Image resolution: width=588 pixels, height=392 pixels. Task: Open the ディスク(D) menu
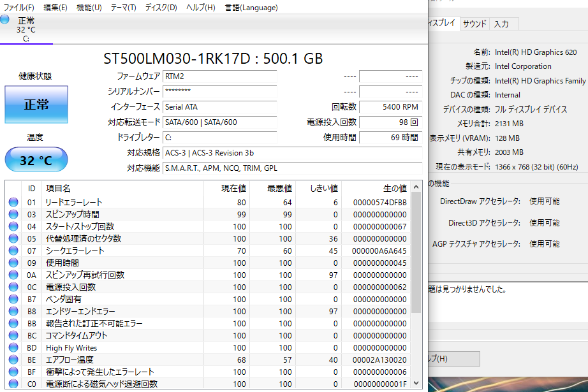click(x=161, y=8)
